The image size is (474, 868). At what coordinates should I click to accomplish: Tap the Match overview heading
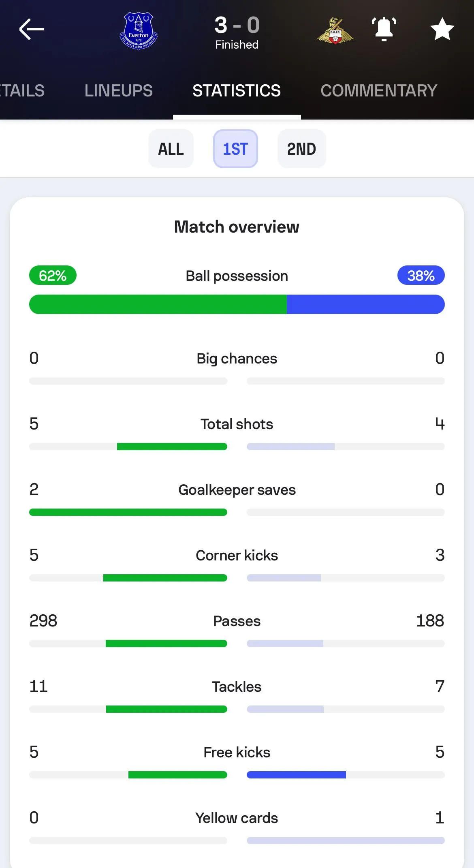click(237, 227)
